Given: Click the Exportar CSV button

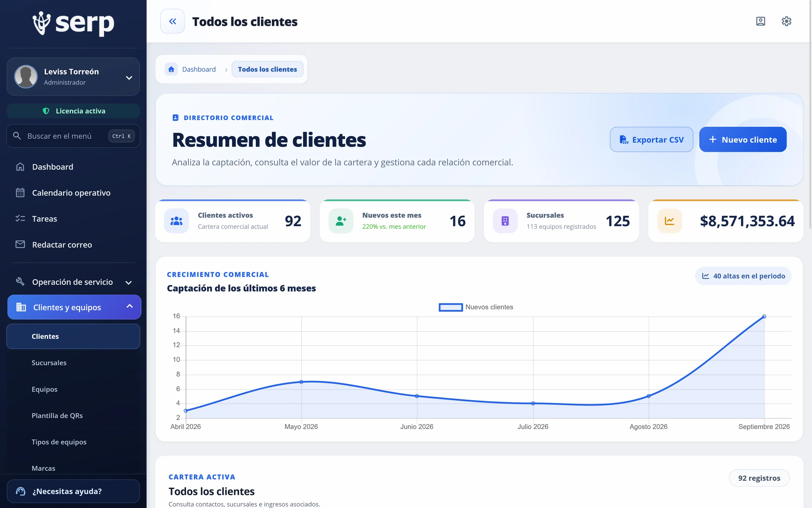Looking at the screenshot, I should pos(651,140).
